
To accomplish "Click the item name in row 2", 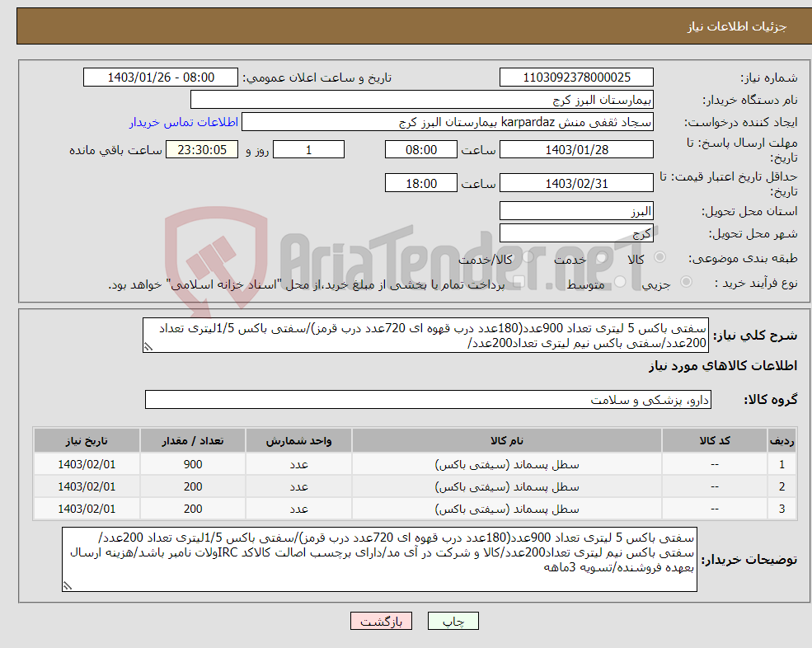I will click(506, 487).
